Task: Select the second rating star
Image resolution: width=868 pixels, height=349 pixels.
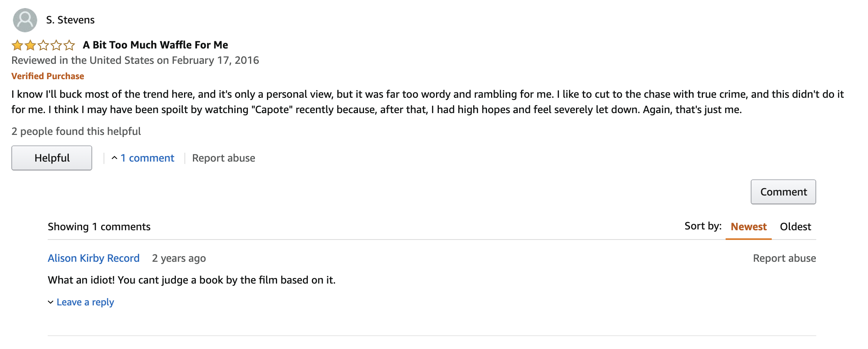Action: 30,45
